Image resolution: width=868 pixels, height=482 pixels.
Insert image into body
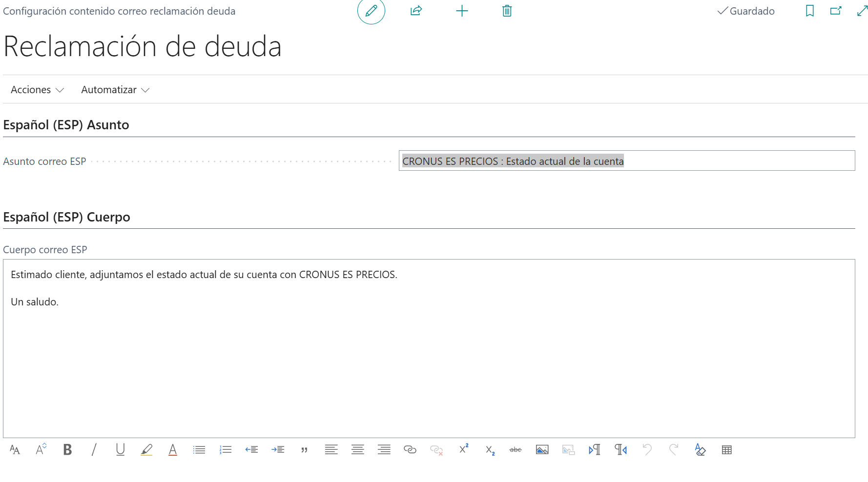[x=542, y=450]
